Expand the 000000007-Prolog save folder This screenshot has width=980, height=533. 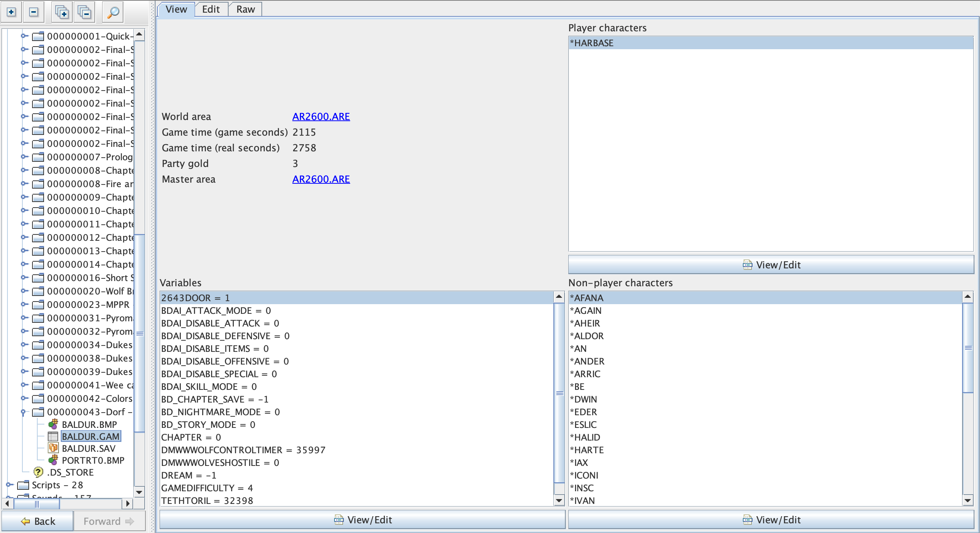(24, 156)
